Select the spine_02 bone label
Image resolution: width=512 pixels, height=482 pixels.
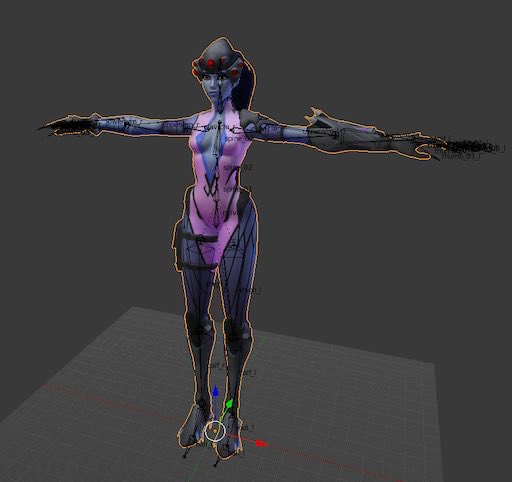point(238,167)
